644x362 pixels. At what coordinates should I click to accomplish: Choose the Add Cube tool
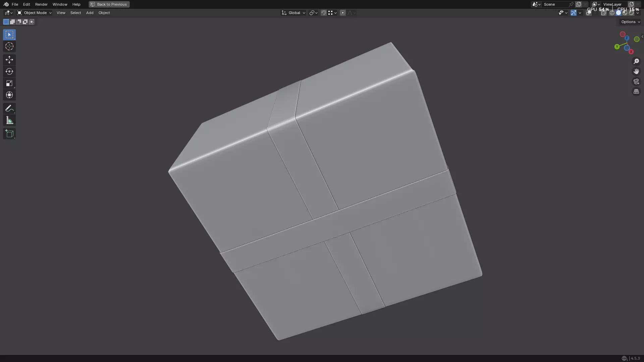[9, 134]
